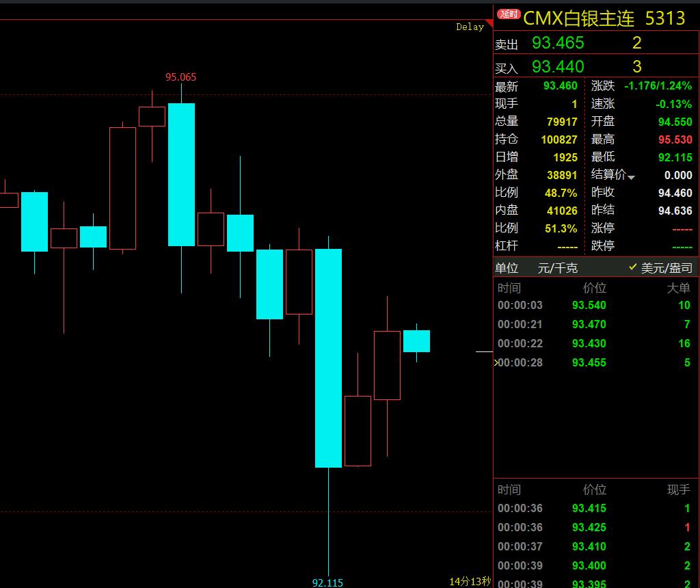Click the 92.115 low label on chart
Image resolution: width=700 pixels, height=588 pixels.
pyautogui.click(x=327, y=583)
